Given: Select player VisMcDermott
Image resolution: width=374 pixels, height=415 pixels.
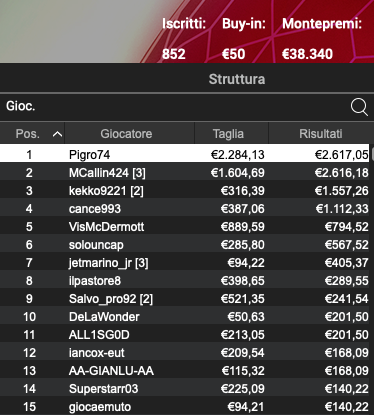Looking at the screenshot, I should (185, 226).
